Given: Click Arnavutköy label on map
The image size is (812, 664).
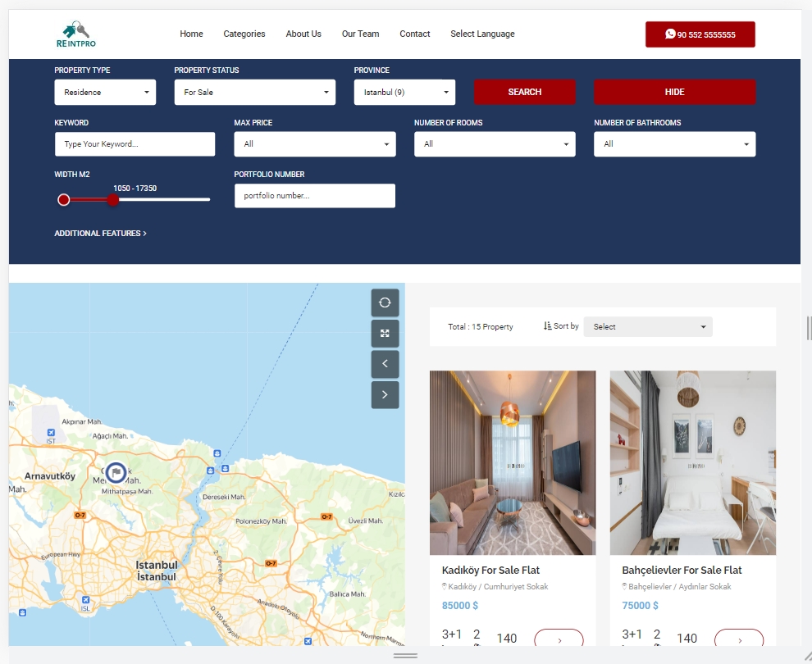Looking at the screenshot, I should [x=50, y=476].
